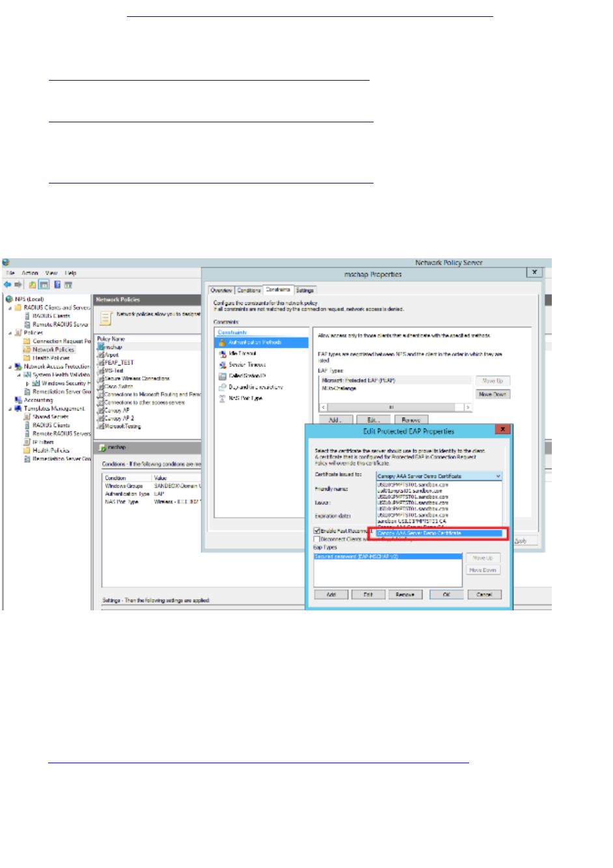
Task: Collapse RADIUS Clients and Servers node
Action: [x=10, y=308]
